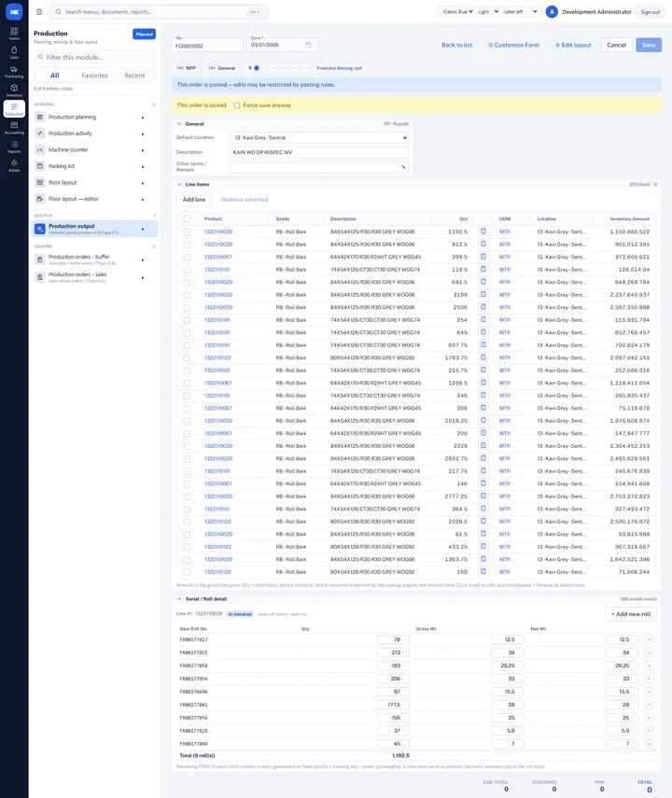The height and width of the screenshot is (798, 672).
Task: Click the active workflow step dot
Action: point(257,68)
